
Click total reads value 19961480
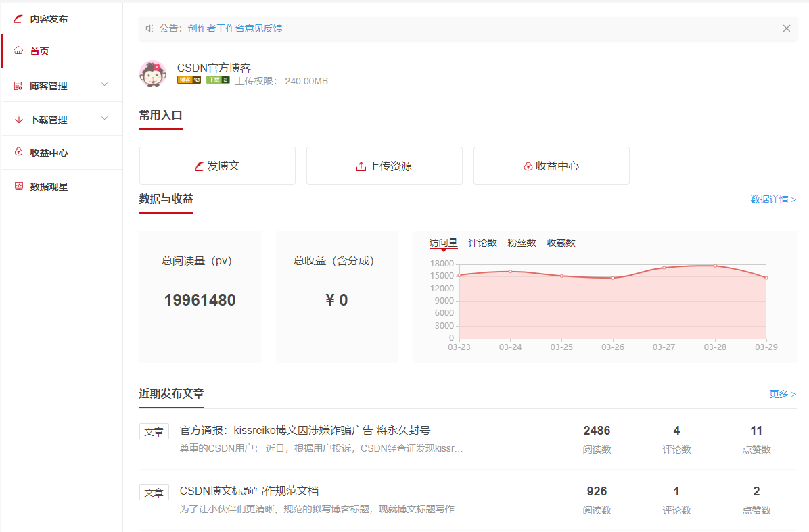(200, 300)
